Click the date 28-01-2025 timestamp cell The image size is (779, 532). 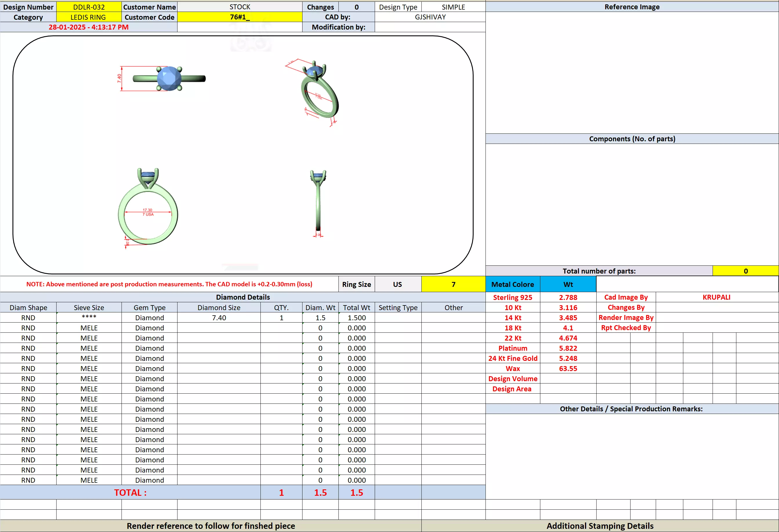pyautogui.click(x=88, y=27)
